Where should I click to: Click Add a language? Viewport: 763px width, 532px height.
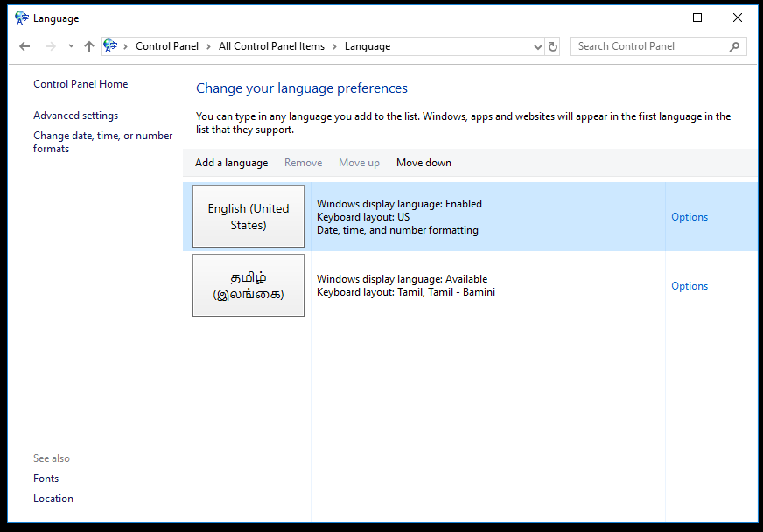pyautogui.click(x=231, y=162)
